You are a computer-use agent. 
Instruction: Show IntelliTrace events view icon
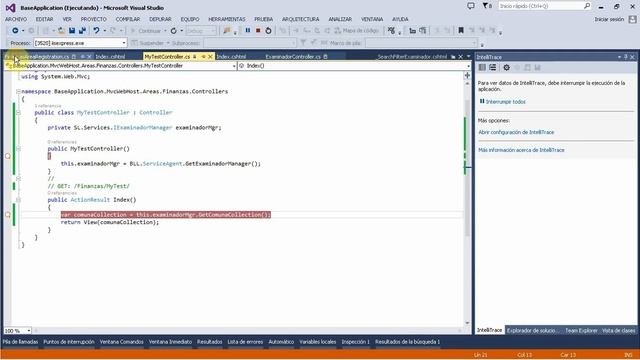[482, 68]
